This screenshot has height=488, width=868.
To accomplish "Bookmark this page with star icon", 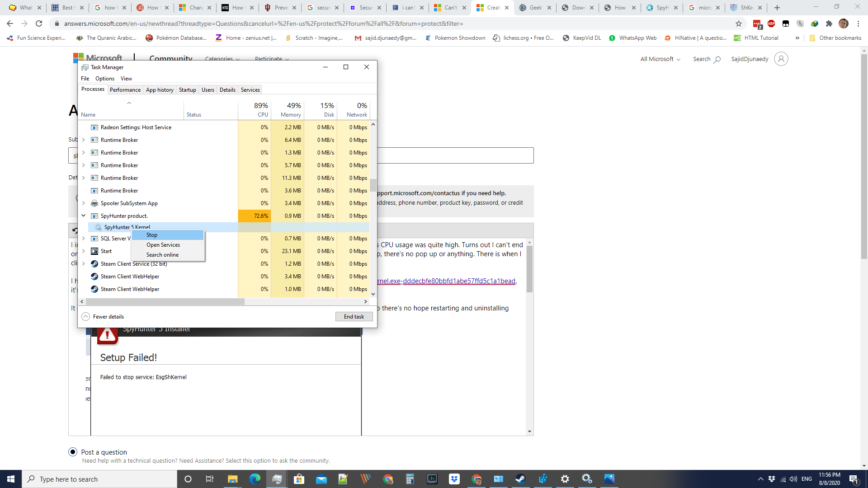I will click(x=739, y=23).
